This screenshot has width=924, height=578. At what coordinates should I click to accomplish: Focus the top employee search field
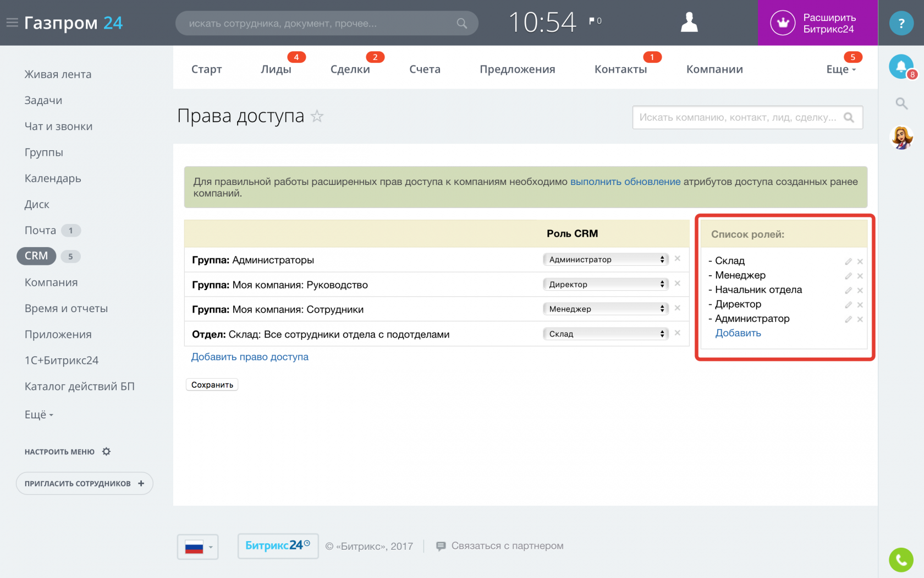coord(327,23)
